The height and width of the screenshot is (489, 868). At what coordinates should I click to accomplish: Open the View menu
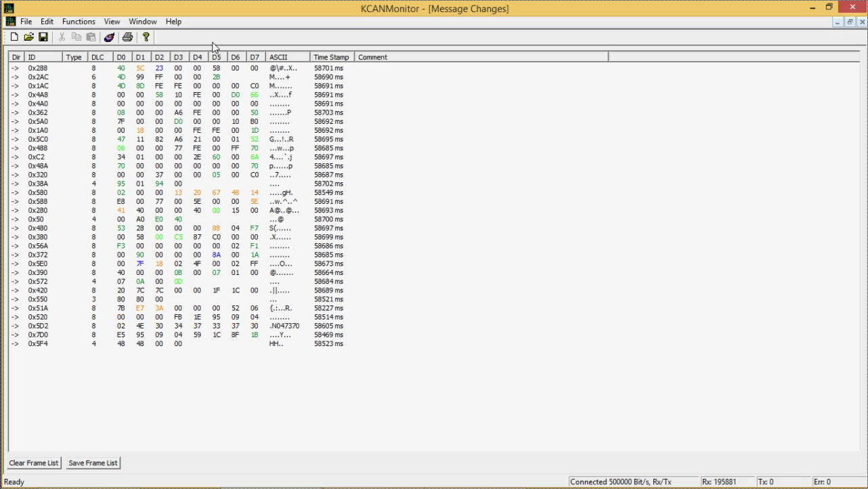(112, 22)
